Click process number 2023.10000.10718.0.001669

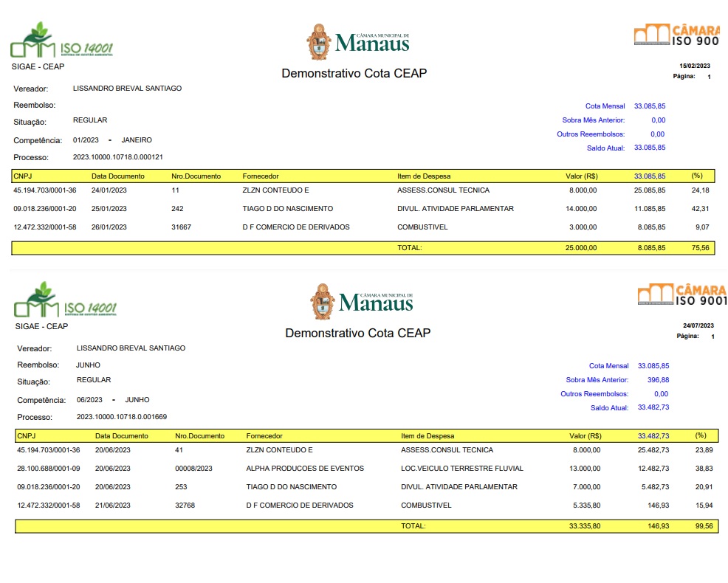pyautogui.click(x=122, y=417)
